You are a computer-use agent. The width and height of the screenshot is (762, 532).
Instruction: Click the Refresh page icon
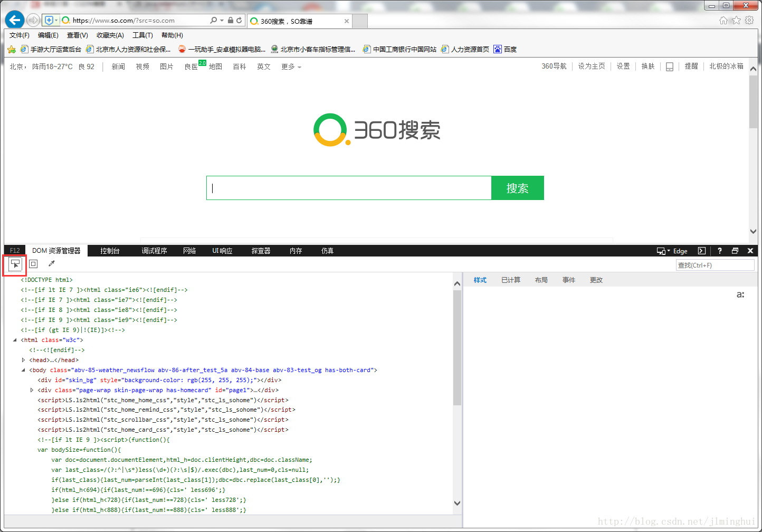point(239,21)
